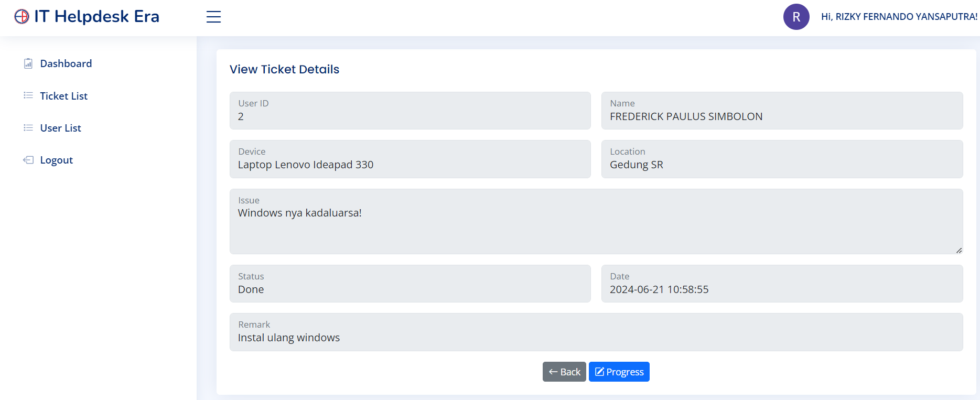Click the purple R user avatar

796,17
